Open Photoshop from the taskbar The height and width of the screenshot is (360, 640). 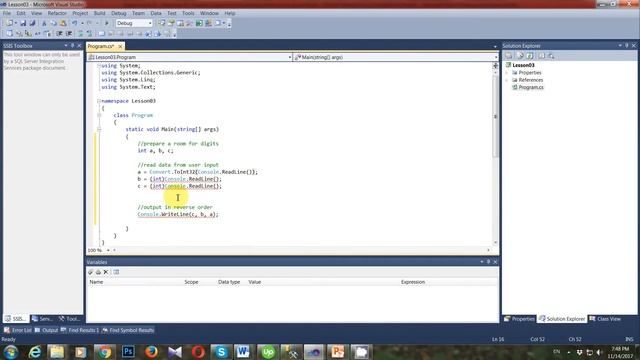point(128,351)
